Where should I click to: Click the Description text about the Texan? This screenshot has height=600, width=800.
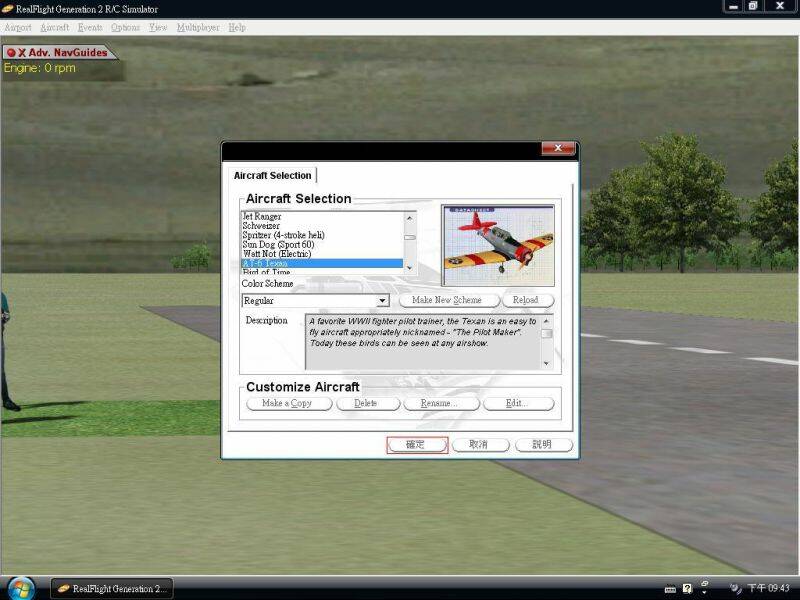(423, 332)
